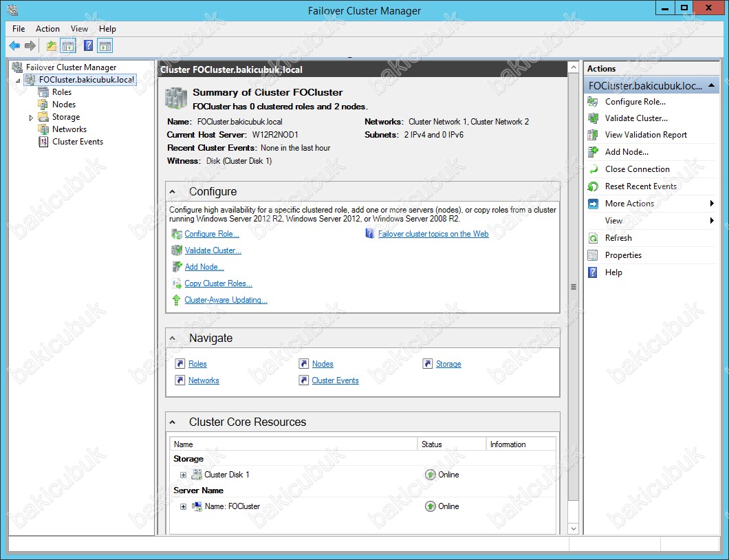The height and width of the screenshot is (560, 729).
Task: Open Failover cluster topics on the Web
Action: (433, 234)
